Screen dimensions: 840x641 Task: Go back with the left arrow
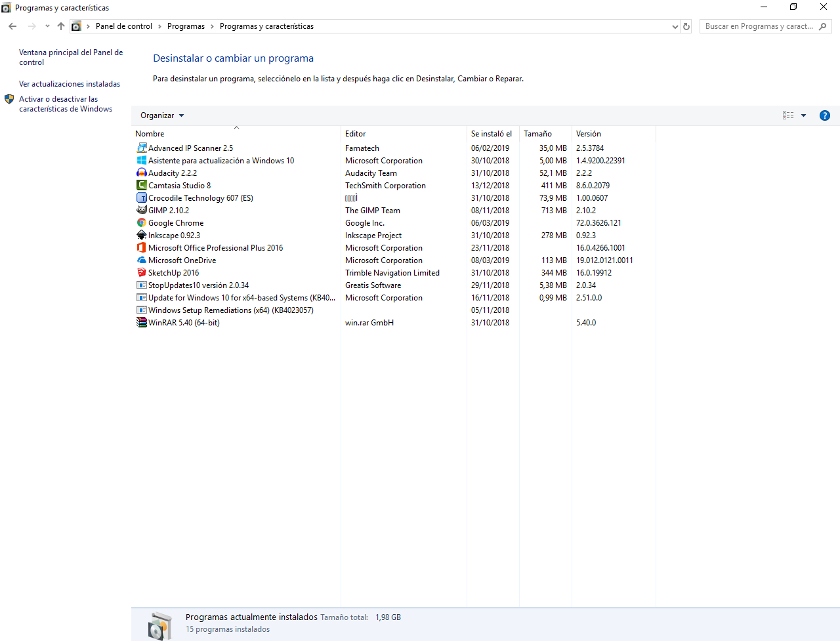coord(12,26)
